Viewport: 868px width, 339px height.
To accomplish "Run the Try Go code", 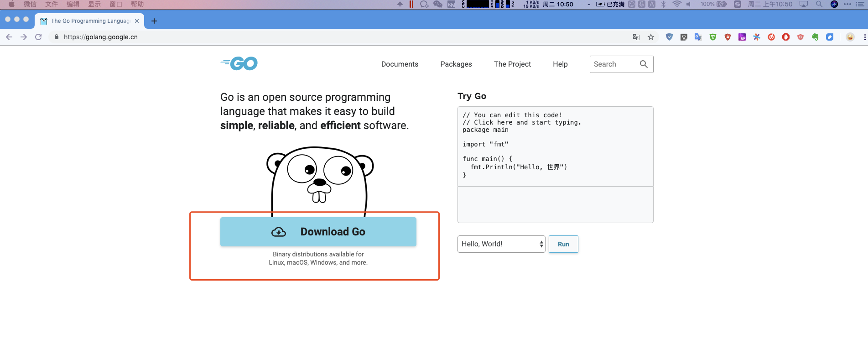I will pyautogui.click(x=563, y=244).
